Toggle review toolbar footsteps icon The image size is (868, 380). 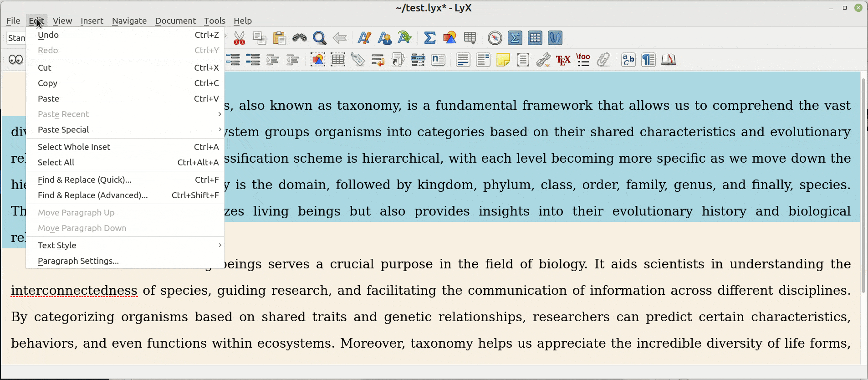pos(555,38)
